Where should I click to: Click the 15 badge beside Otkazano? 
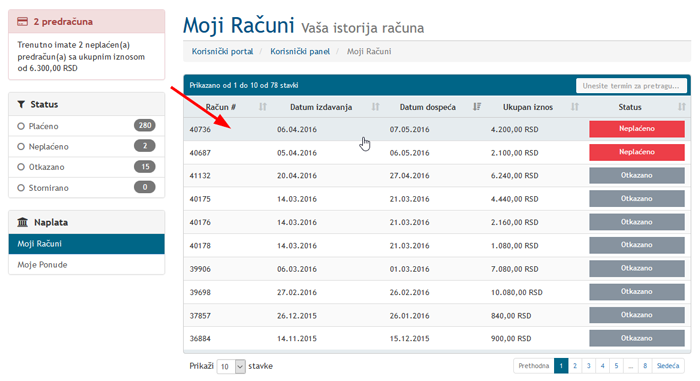145,167
